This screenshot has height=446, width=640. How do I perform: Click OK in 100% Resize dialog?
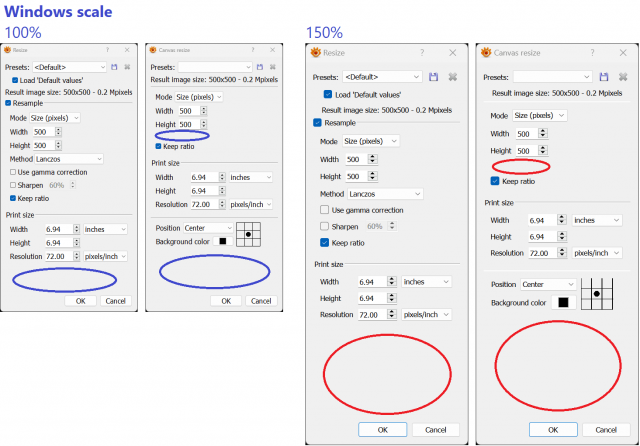(x=80, y=301)
